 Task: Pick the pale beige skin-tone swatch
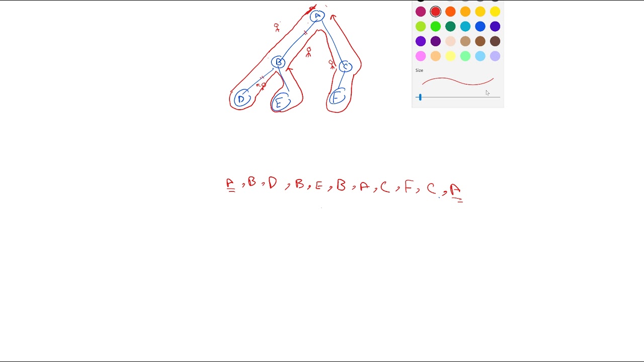[x=450, y=41]
